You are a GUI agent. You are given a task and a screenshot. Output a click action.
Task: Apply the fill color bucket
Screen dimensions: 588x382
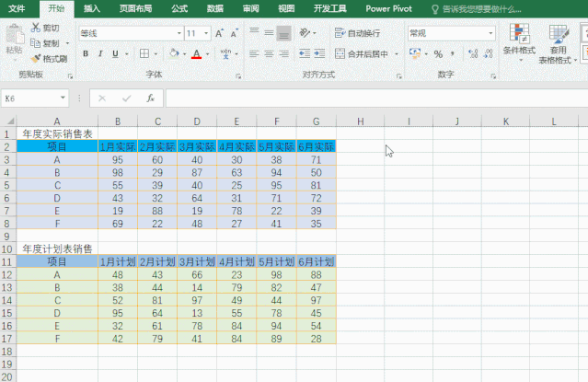(174, 53)
